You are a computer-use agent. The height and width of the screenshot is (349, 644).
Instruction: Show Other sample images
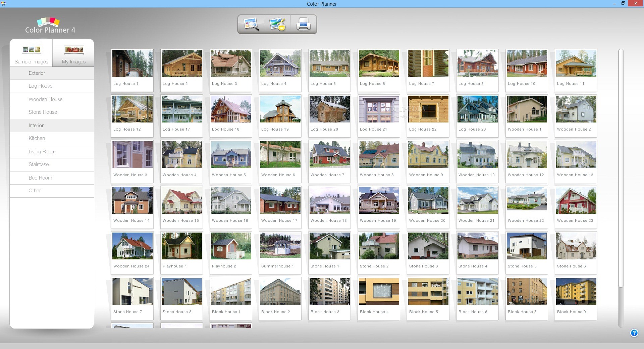(52, 191)
